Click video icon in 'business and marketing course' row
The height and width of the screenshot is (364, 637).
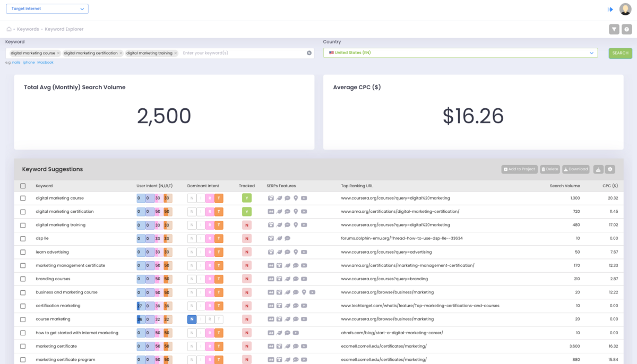[x=312, y=292]
